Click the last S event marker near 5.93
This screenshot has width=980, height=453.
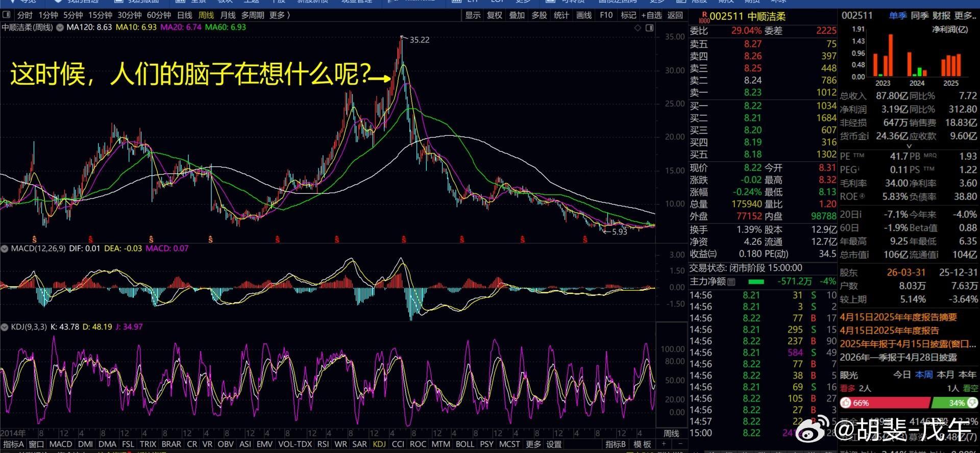[x=585, y=239]
